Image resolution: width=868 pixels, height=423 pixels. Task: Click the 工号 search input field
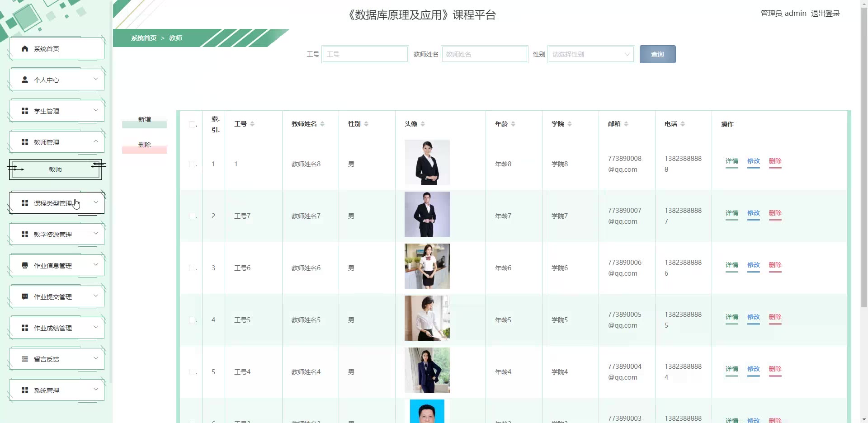(365, 54)
